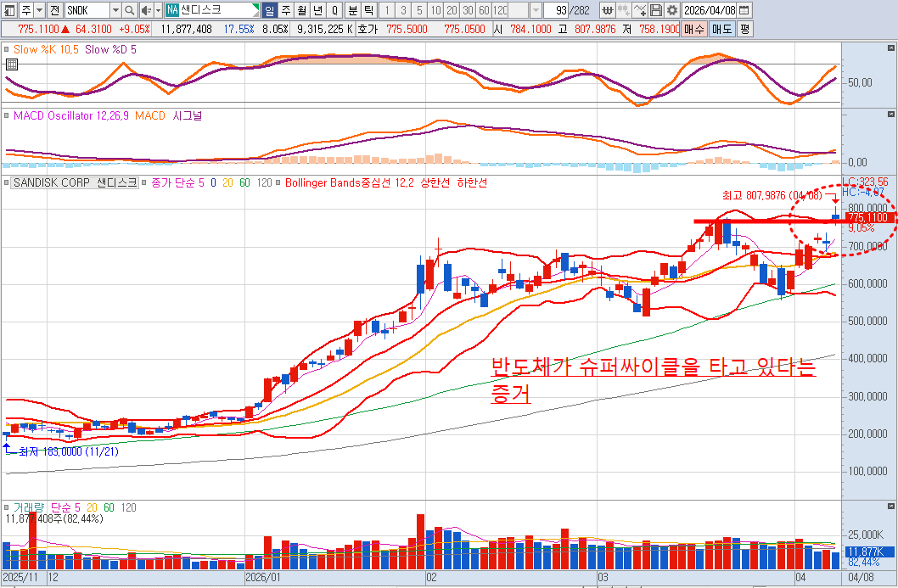Click the magnifier stock search icon

[130, 10]
